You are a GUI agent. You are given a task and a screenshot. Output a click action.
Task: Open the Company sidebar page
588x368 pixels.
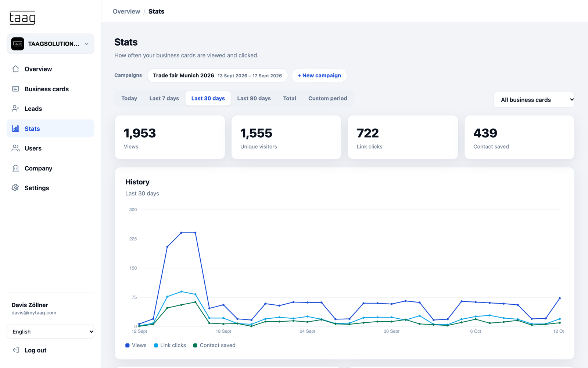50,168
